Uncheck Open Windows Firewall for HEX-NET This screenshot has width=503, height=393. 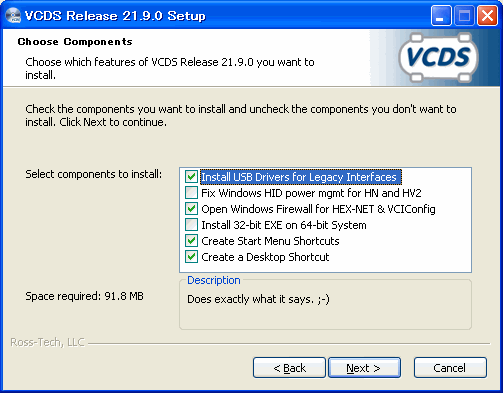(191, 209)
